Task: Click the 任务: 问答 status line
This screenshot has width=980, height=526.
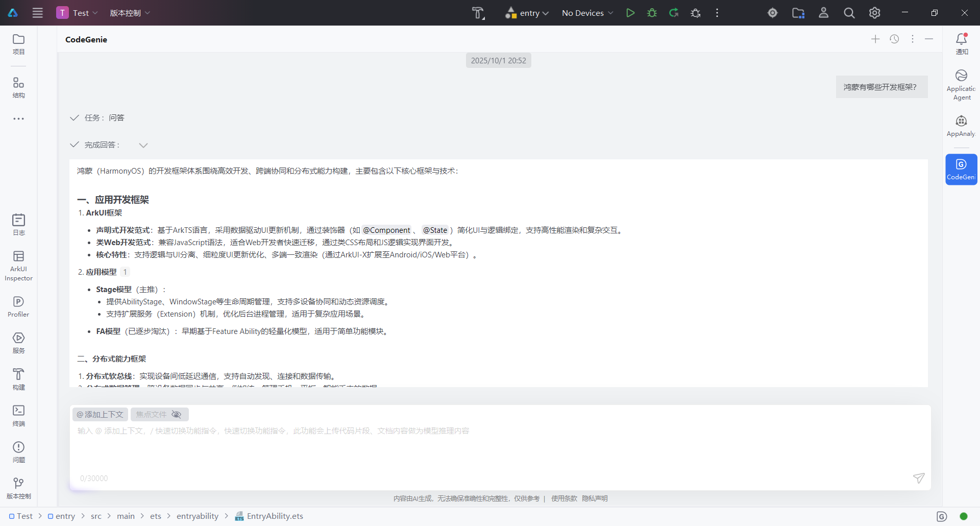Action: 97,118
